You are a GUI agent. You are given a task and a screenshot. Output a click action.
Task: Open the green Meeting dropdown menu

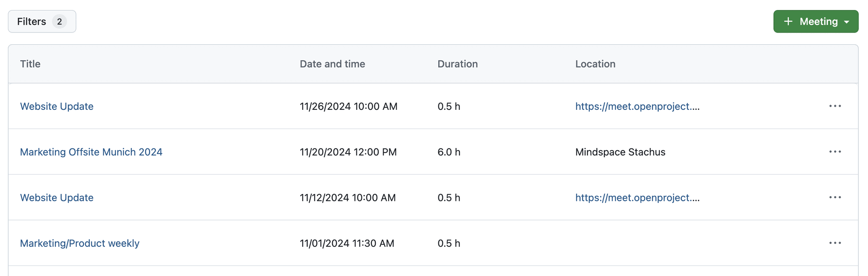(816, 21)
